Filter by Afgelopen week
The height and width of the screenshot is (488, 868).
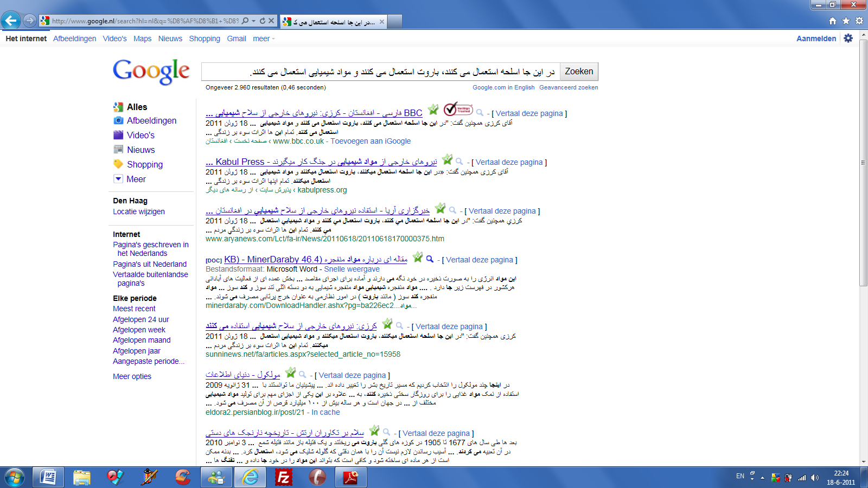click(139, 330)
